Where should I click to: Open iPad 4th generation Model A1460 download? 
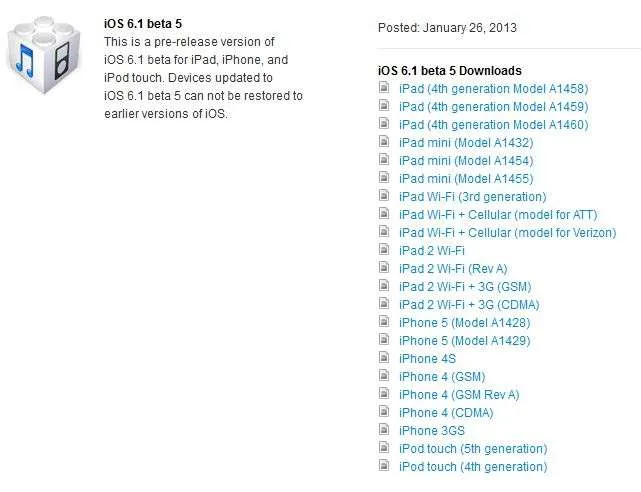[493, 125]
